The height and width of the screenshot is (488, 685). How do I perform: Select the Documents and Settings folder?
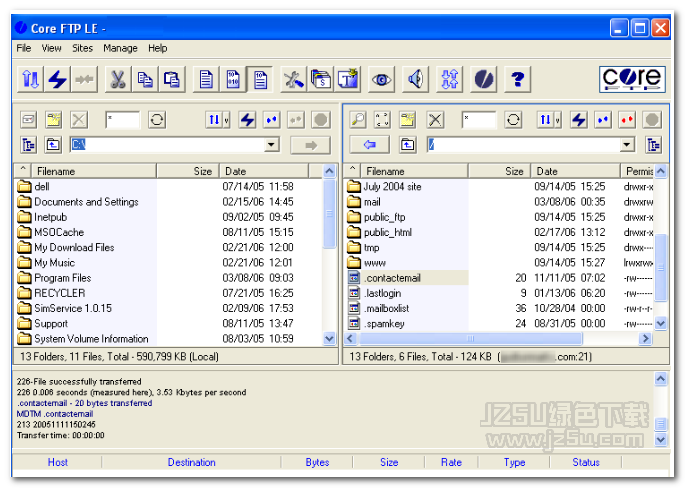86,202
